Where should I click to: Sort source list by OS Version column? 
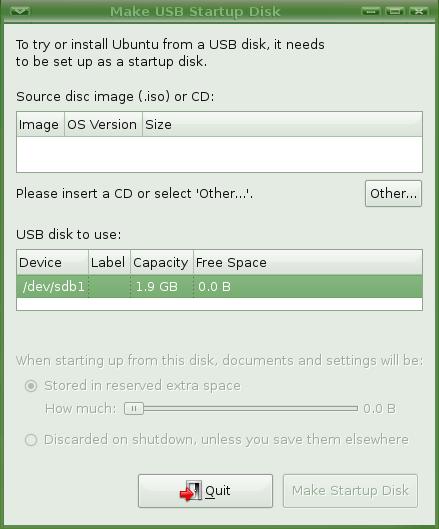pos(103,124)
